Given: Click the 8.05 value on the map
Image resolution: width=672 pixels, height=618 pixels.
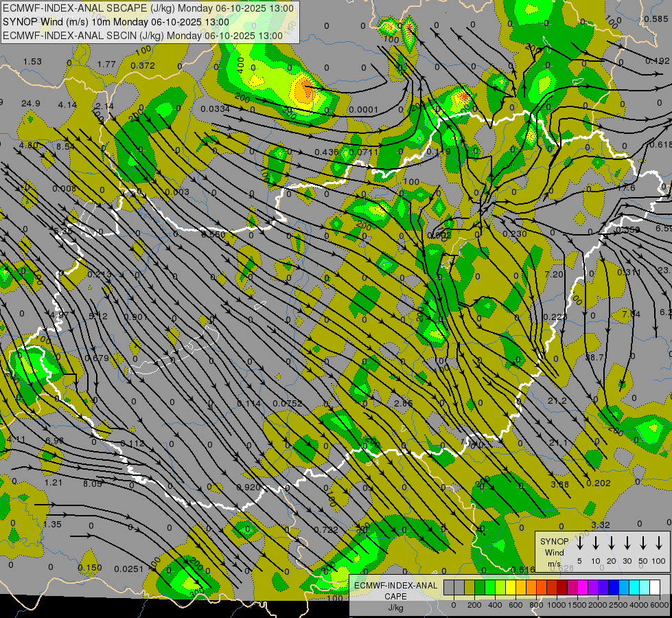Looking at the screenshot, I should [x=93, y=483].
